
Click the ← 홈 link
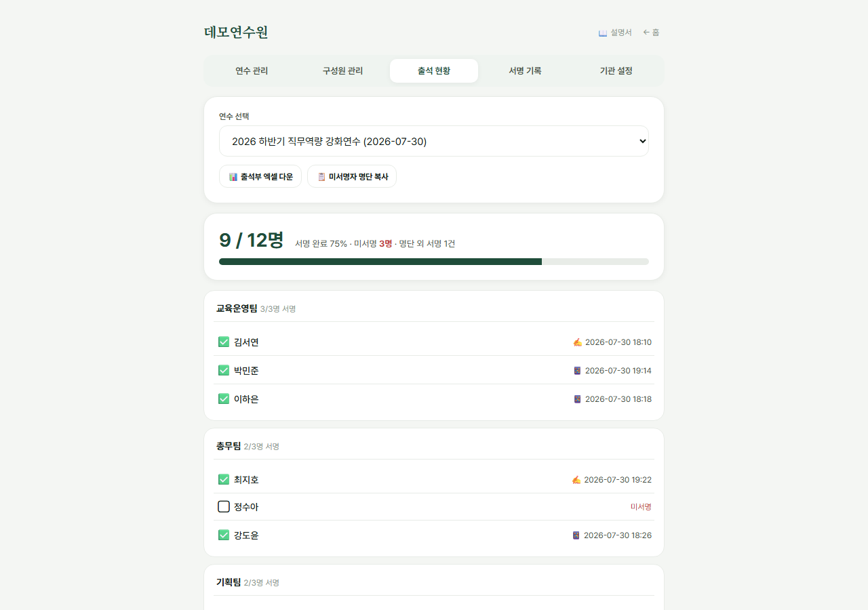[651, 33]
